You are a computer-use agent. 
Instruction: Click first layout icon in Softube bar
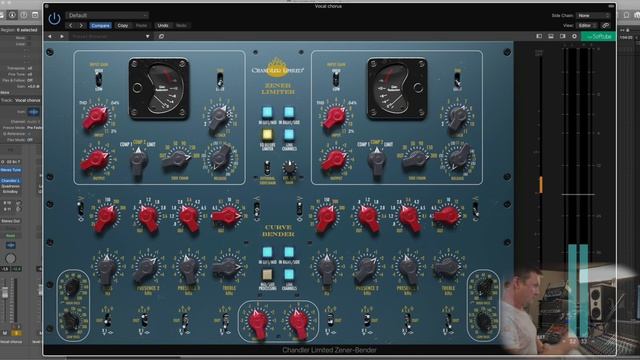pyautogui.click(x=539, y=36)
